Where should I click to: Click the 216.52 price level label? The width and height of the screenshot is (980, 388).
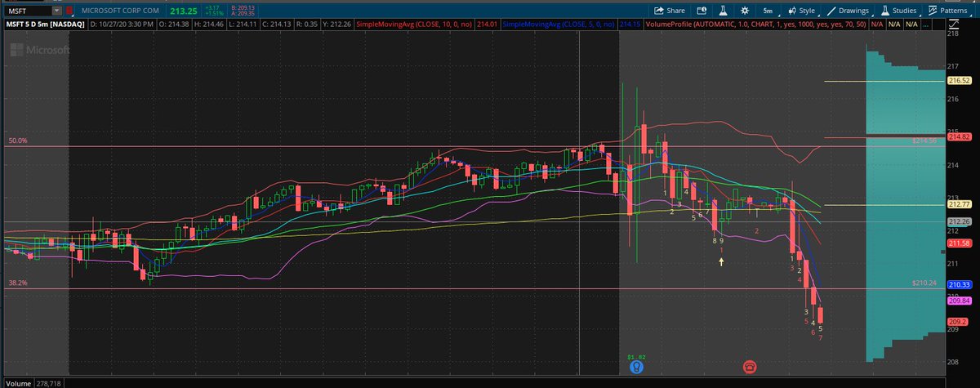point(959,81)
